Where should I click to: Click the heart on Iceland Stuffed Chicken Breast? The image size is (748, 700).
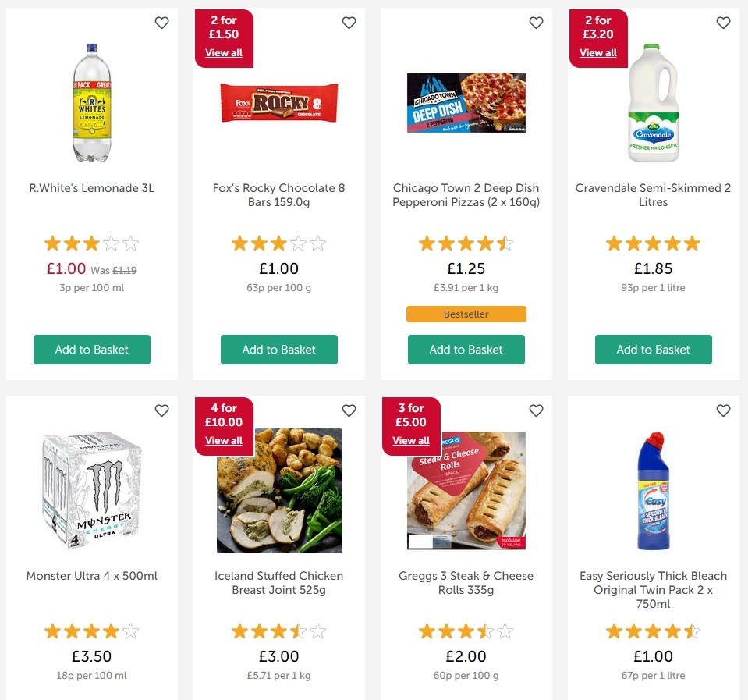point(349,410)
